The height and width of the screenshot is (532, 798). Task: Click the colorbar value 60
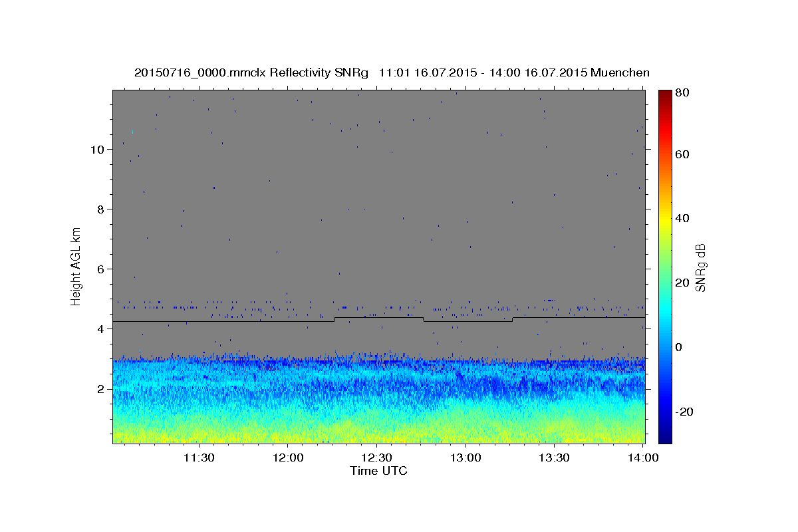pyautogui.click(x=683, y=154)
